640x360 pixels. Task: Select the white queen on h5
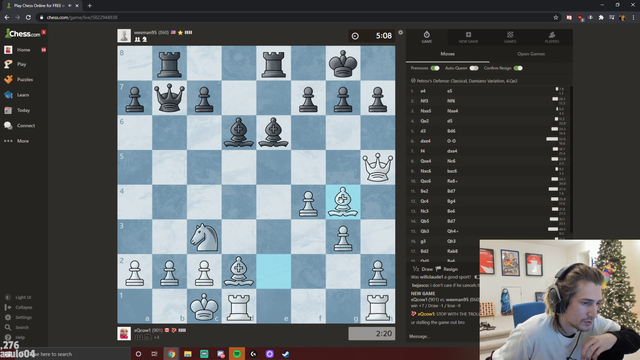pos(378,167)
